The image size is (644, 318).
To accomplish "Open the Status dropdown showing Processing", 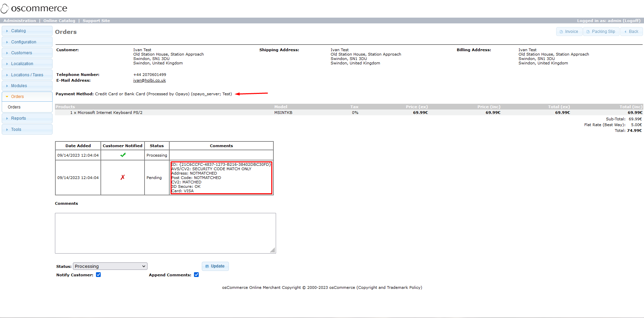I will 110,266.
